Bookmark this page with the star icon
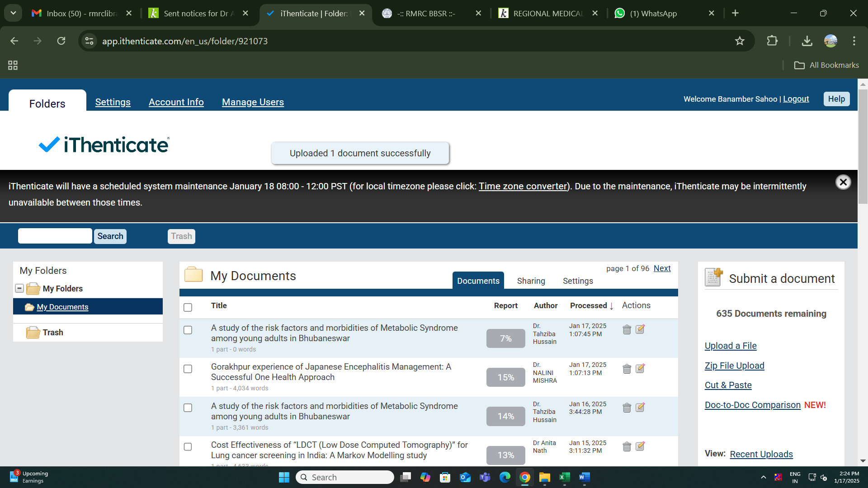 (740, 41)
